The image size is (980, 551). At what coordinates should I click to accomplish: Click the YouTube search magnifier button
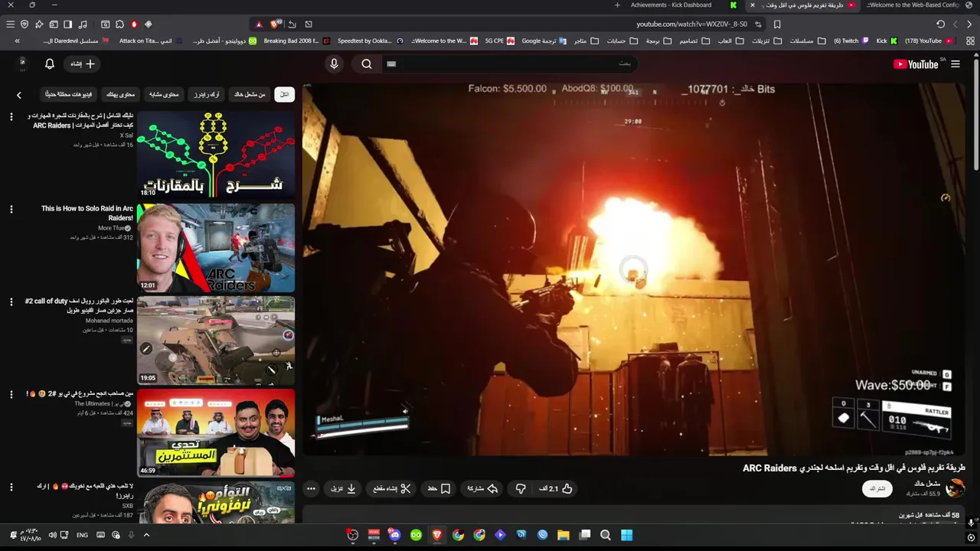tap(367, 64)
